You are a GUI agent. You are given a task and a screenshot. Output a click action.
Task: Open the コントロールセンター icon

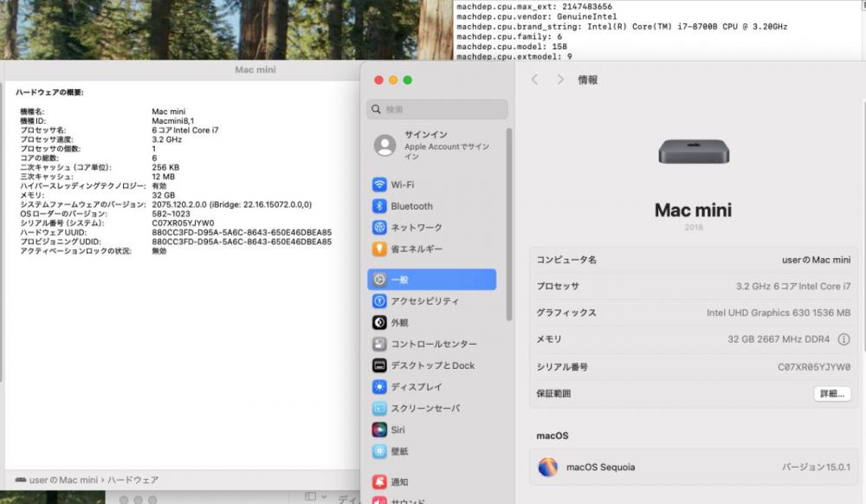pos(379,344)
